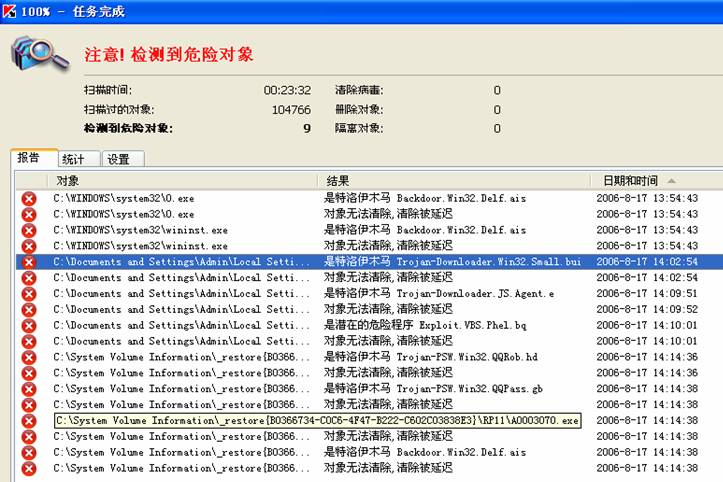Click the 清除病毒: label
Image resolution: width=723 pixels, height=482 pixels.
(359, 90)
